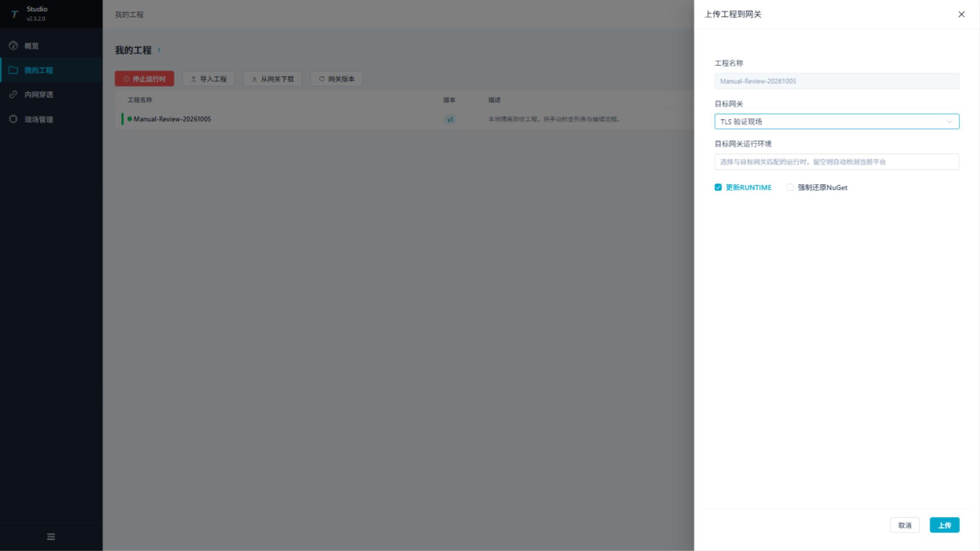The height and width of the screenshot is (551, 980).
Task: Click 从网关下载 button
Action: pos(273,79)
